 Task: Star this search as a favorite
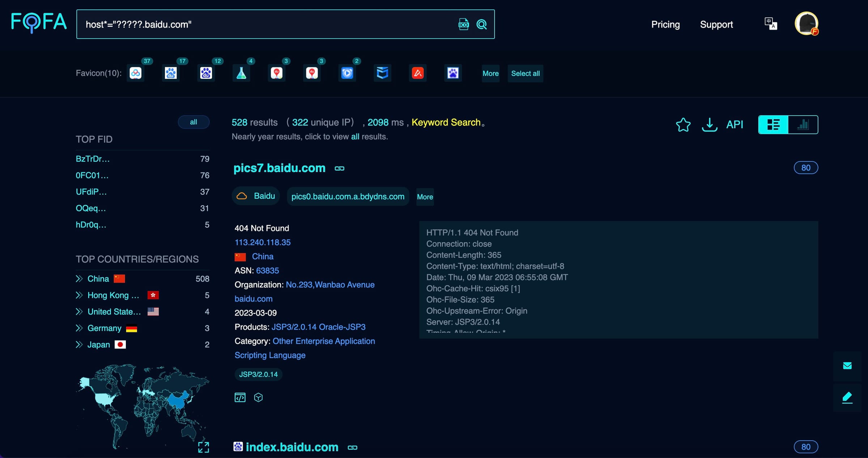(683, 125)
